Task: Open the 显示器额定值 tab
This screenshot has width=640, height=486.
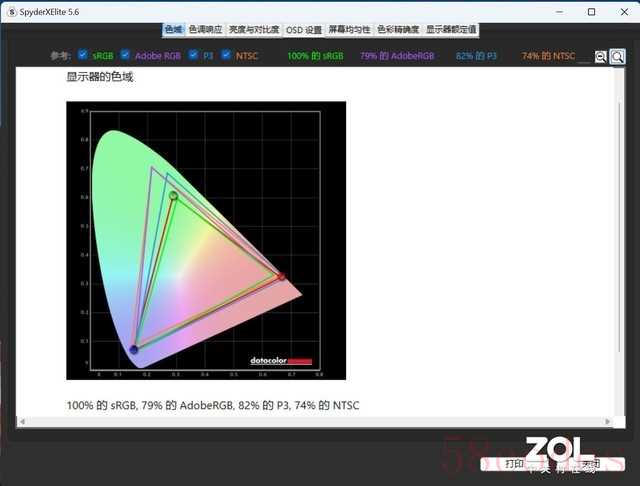Action: 451,29
